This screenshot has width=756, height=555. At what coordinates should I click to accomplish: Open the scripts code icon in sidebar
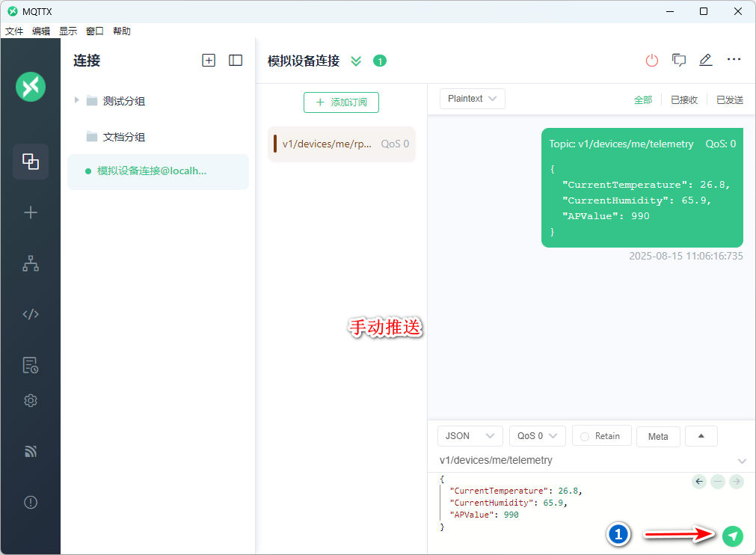(x=31, y=314)
